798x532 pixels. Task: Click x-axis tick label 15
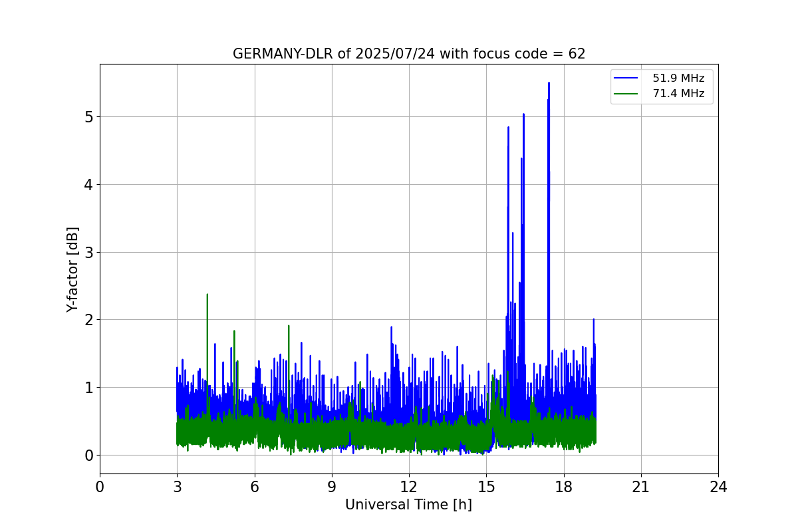coord(486,487)
